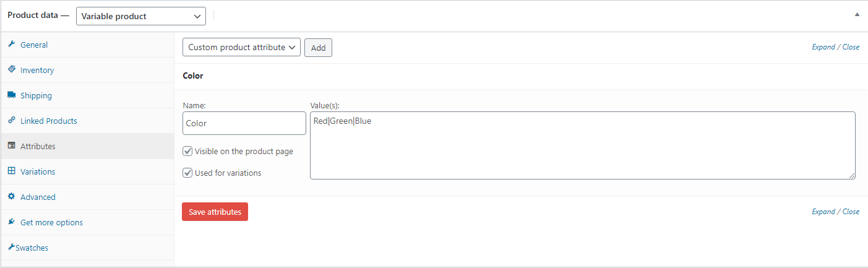The image size is (868, 268).
Task: Open the Variable product type dropdown
Action: (141, 16)
